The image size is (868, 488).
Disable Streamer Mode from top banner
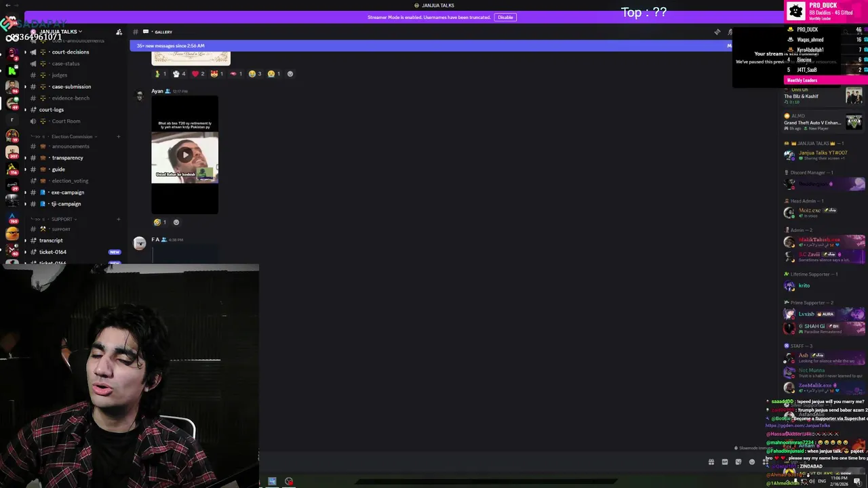(x=505, y=17)
